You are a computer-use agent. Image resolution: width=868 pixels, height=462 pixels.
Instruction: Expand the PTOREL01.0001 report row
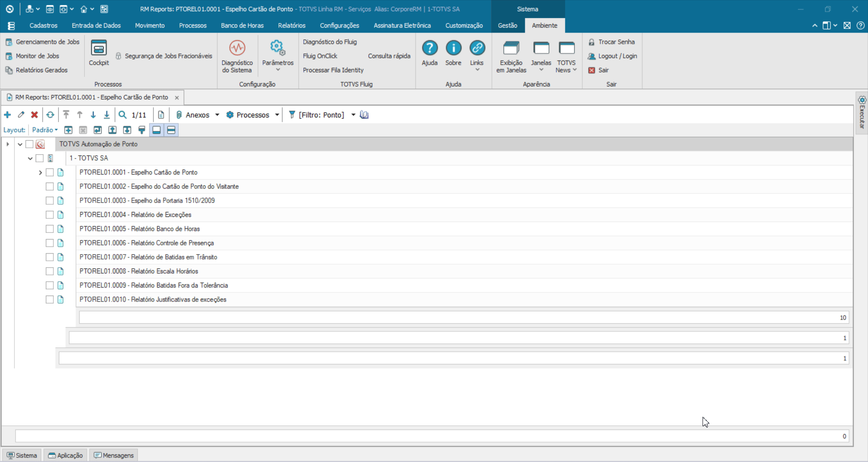pos(40,172)
